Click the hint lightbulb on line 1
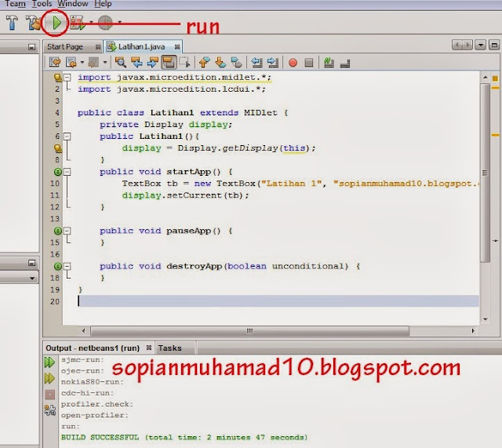Viewport: 502px width, 448px height. pos(57,78)
